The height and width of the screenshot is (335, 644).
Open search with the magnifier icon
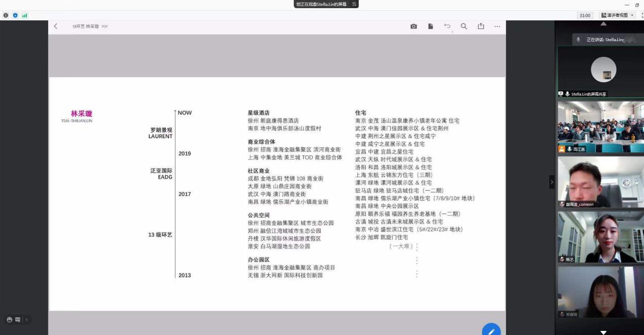pos(464,26)
